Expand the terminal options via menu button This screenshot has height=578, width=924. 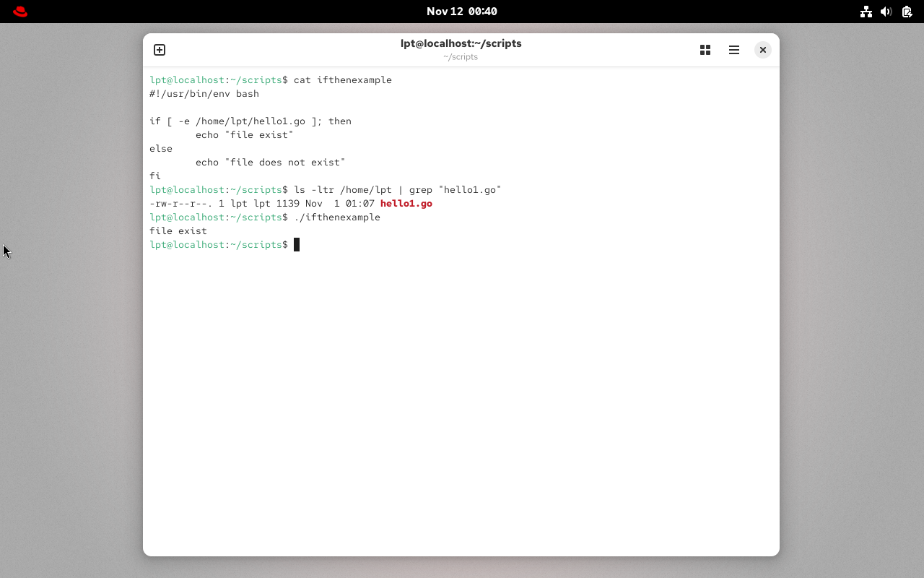734,49
